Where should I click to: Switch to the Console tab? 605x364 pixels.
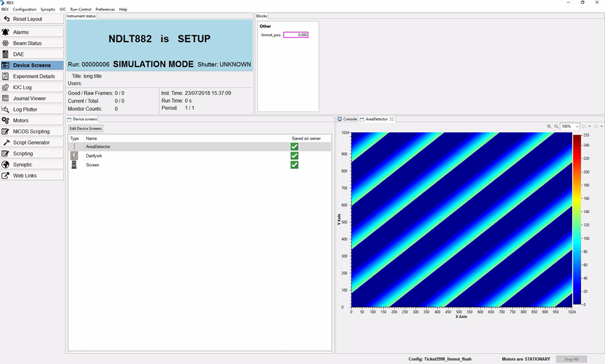pyautogui.click(x=347, y=119)
